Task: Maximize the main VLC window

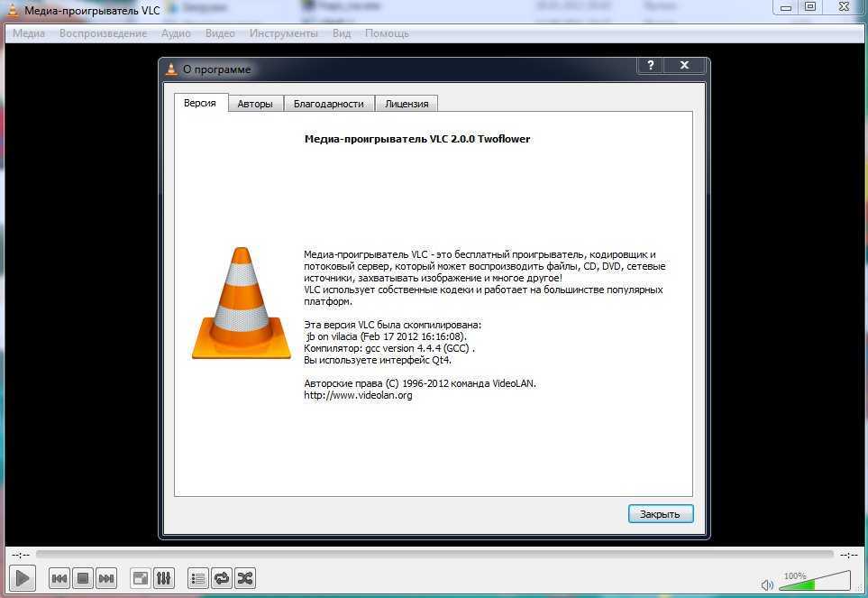Action: point(810,7)
